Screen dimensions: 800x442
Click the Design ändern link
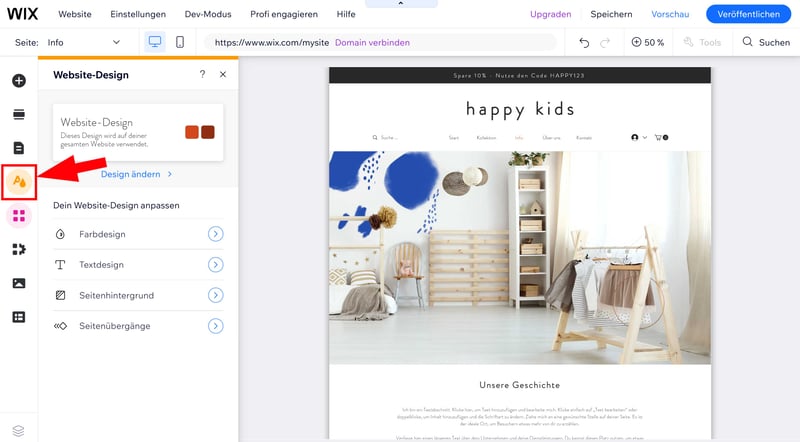tap(137, 174)
